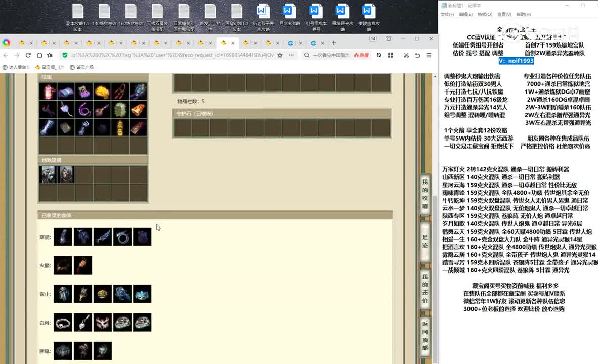Open the 达人后台 bookmark
This screenshot has height=364, width=598.
click(16, 67)
